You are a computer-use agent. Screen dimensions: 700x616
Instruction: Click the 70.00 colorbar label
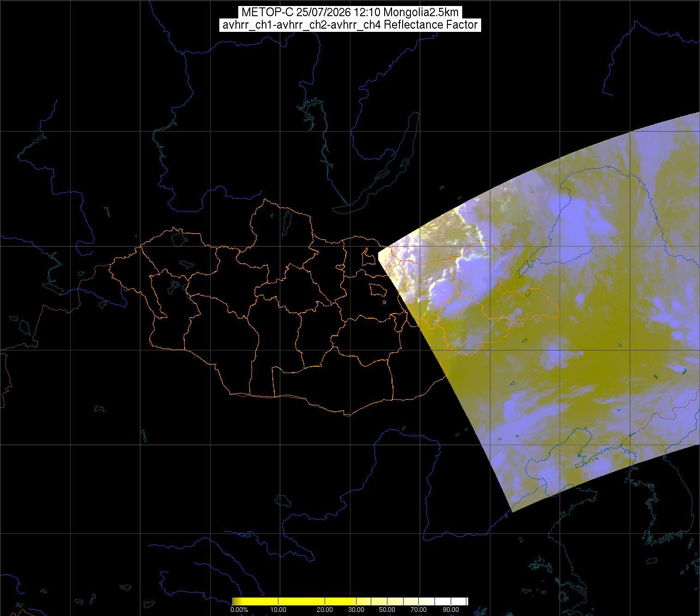[x=419, y=610]
